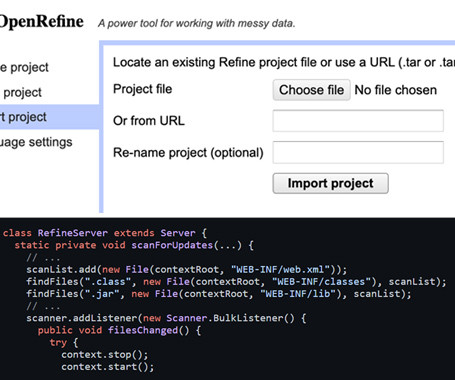The height and width of the screenshot is (380, 455).
Task: Click the 'Project file' label
Action: (x=143, y=89)
